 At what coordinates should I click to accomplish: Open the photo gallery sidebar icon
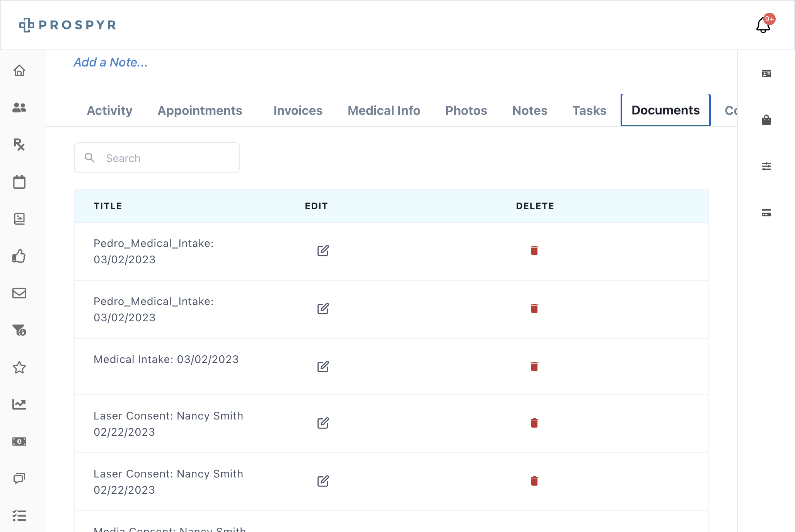coord(19,219)
